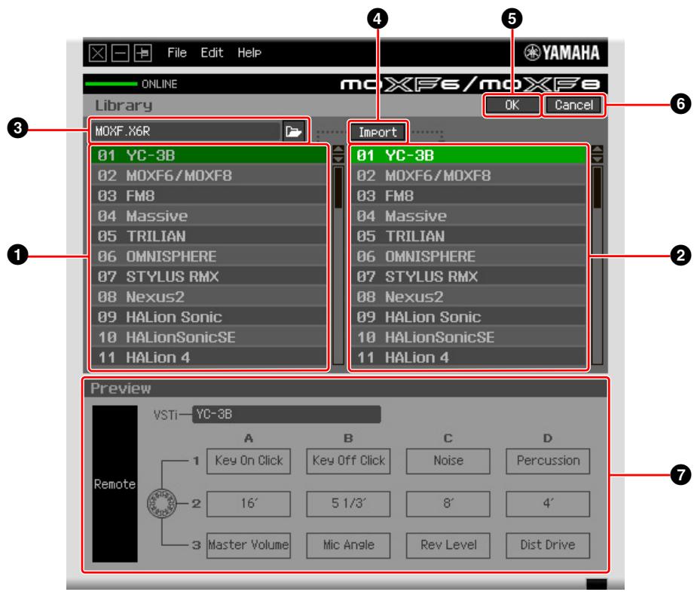Viewport: 700px width, 595px height.
Task: Click right list scroll up arrow
Action: (598, 149)
